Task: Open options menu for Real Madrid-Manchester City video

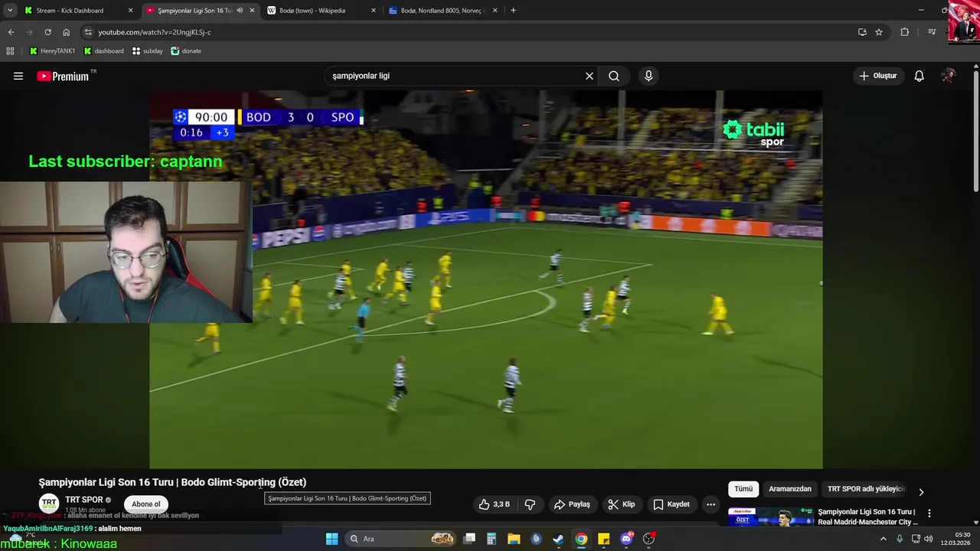Action: click(x=929, y=514)
